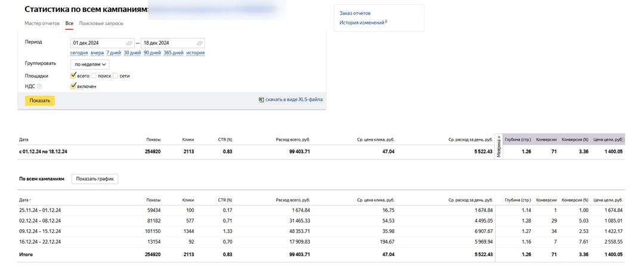Image resolution: width=644 pixels, height=271 pixels.
Task: Choose the вчера period shortcut
Action: (97, 53)
